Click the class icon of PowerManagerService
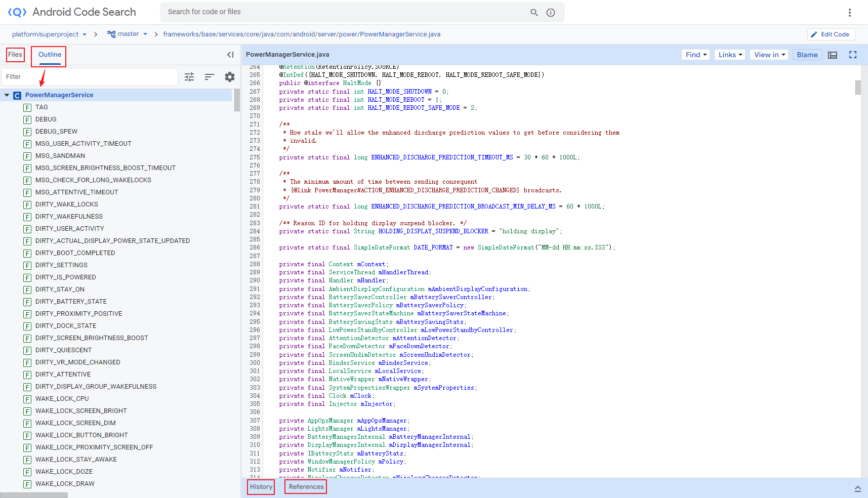868x498 pixels. click(x=17, y=95)
